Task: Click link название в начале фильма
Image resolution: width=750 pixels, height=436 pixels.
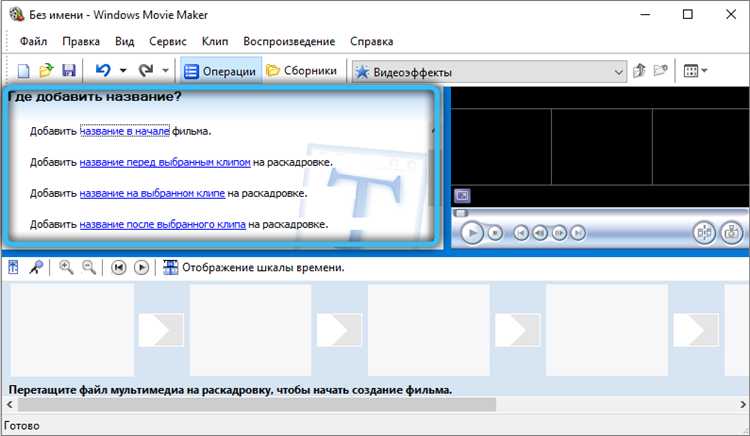Action: tap(124, 131)
